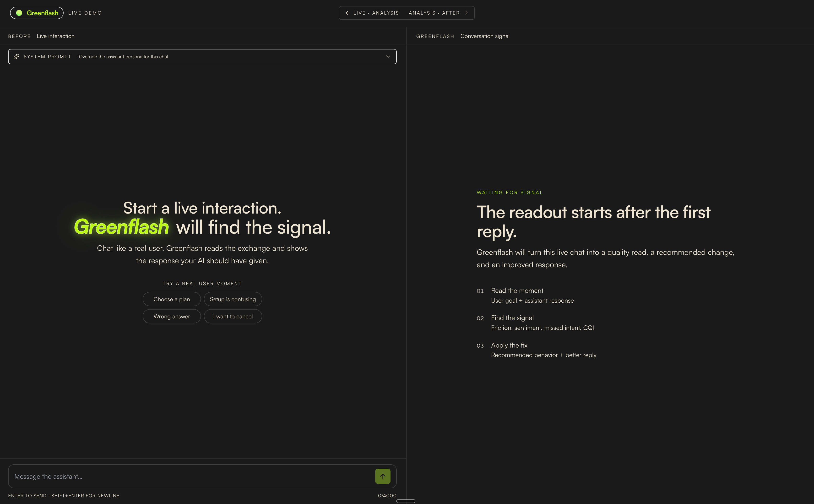This screenshot has height=504, width=814.
Task: Click the panel divider handle at the bottom
Action: click(x=406, y=501)
